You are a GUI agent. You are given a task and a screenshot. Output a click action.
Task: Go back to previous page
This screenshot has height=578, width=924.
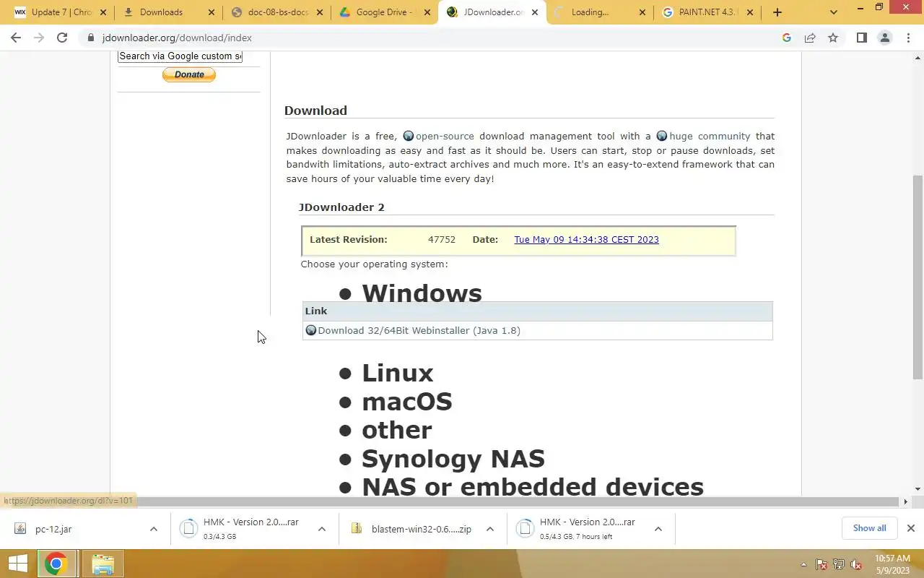16,38
